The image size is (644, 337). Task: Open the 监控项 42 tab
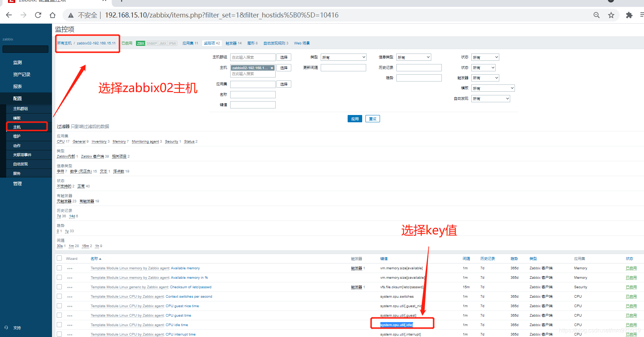pyautogui.click(x=212, y=43)
